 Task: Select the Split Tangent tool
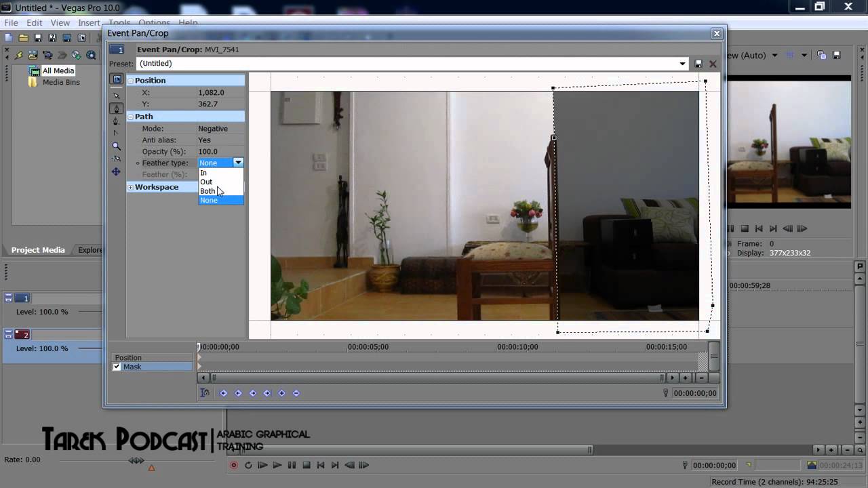point(116,134)
